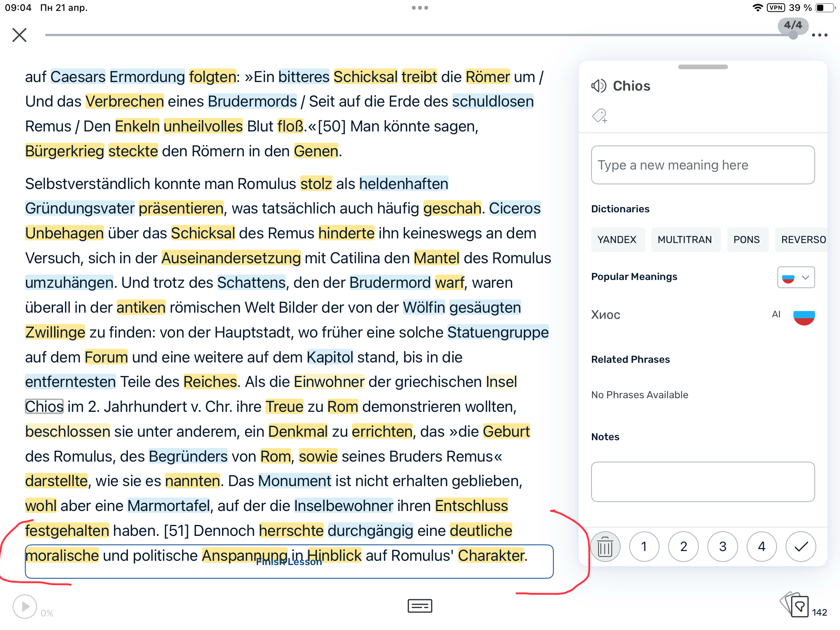Click the Notes text box
This screenshot has height=630, width=840.
click(703, 482)
